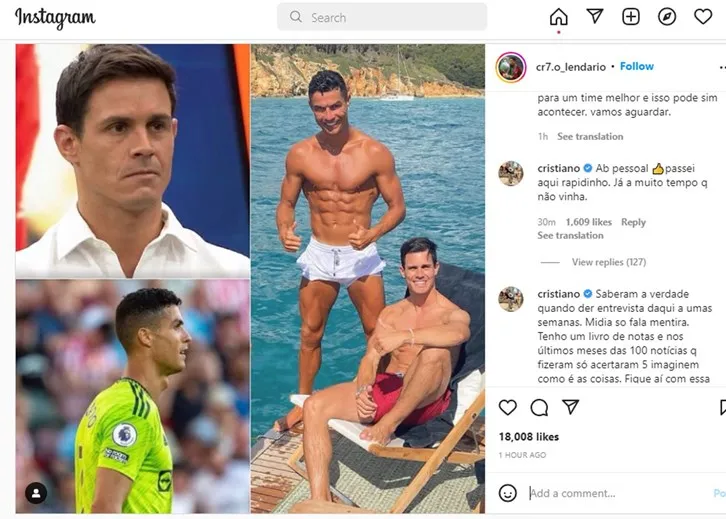Create new post plus icon
The width and height of the screenshot is (726, 519).
(631, 16)
